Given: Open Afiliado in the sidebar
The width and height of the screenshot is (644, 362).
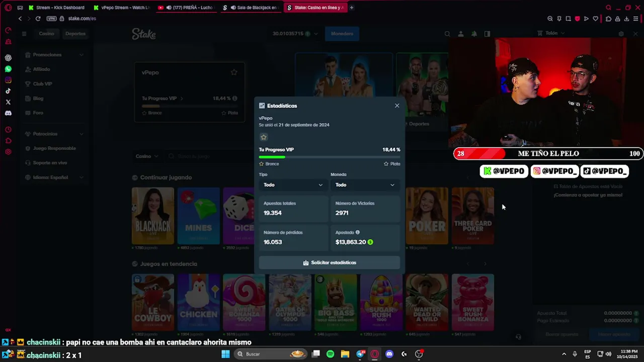Looking at the screenshot, I should 54,69.
